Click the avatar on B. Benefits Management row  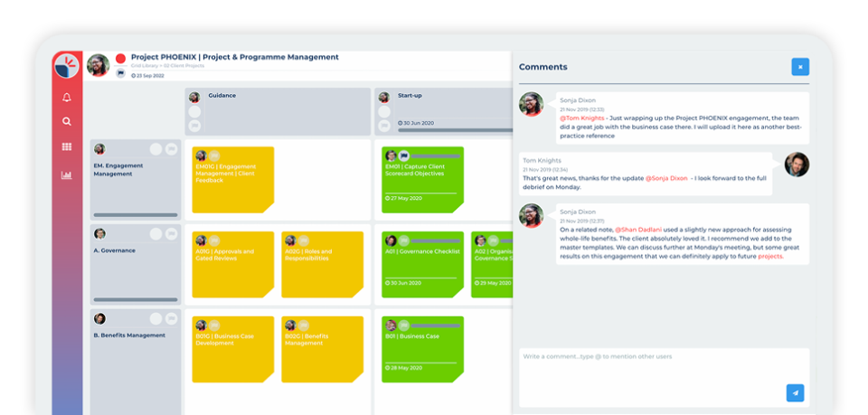tap(99, 319)
